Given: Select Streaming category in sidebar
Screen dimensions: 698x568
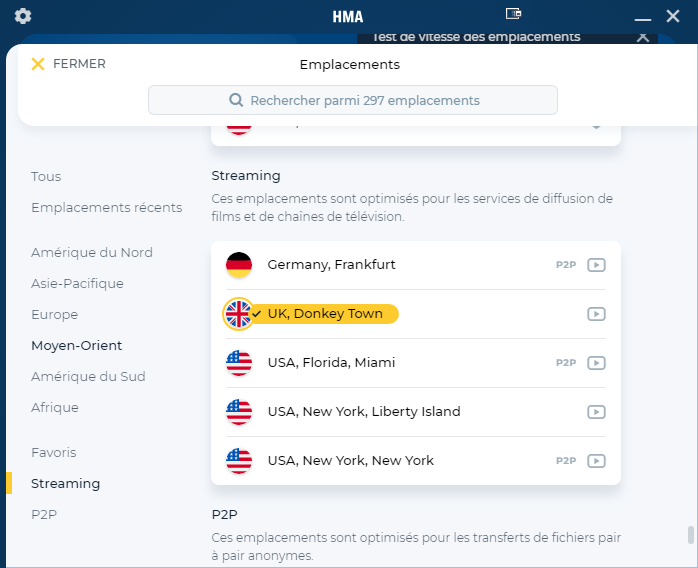Looking at the screenshot, I should 65,483.
